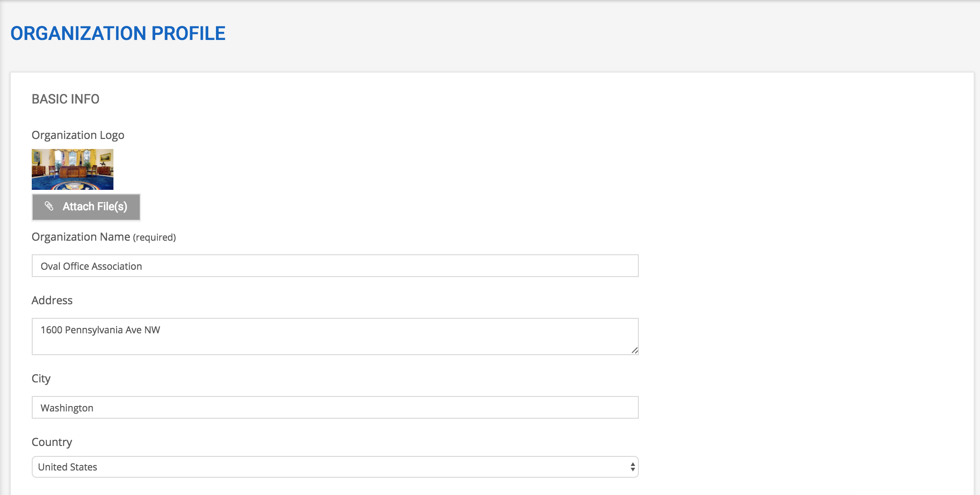The height and width of the screenshot is (495, 980).
Task: Click the blank second line of Address box
Action: [x=335, y=345]
